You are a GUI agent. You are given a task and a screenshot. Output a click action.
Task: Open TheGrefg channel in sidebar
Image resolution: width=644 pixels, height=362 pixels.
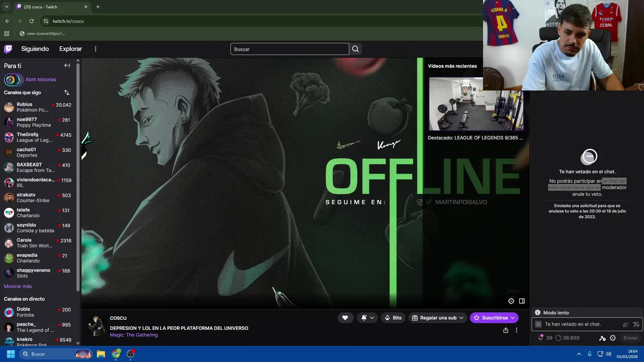pyautogui.click(x=38, y=137)
